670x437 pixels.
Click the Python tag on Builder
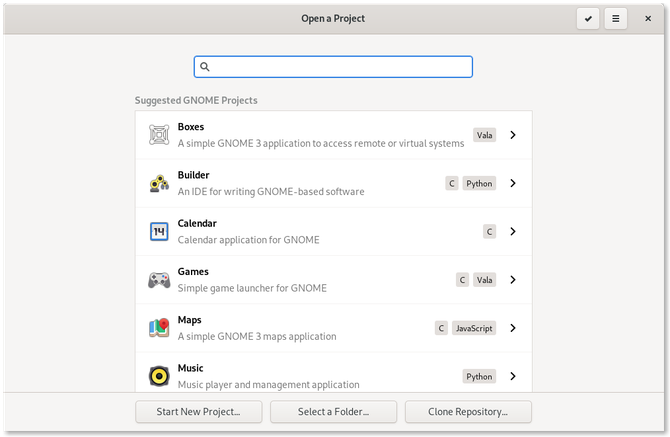pyautogui.click(x=479, y=183)
